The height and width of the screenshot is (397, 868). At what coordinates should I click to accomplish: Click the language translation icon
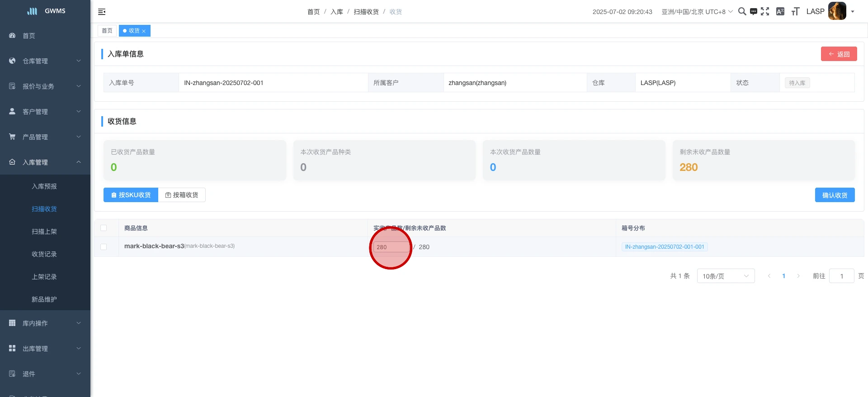tap(780, 11)
